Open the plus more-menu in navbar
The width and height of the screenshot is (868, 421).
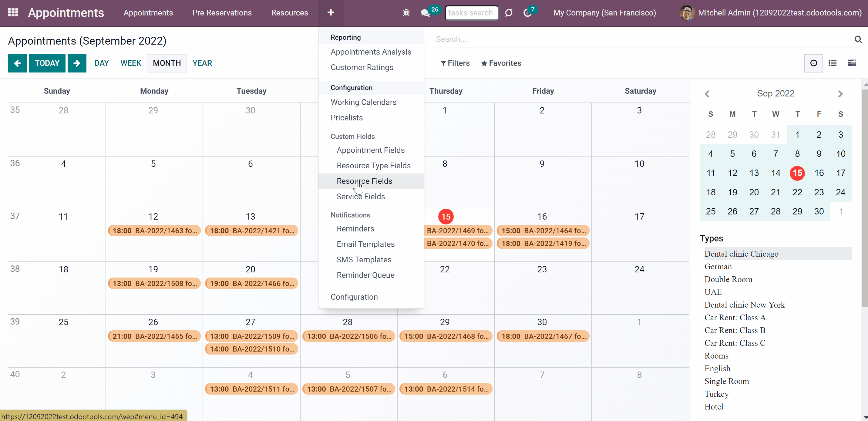[331, 13]
